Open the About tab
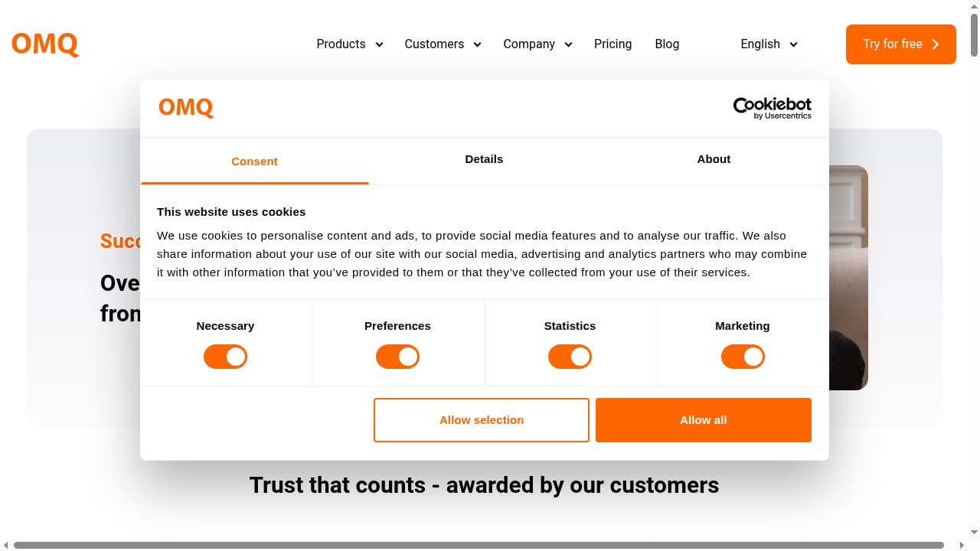The image size is (980, 551). (714, 159)
